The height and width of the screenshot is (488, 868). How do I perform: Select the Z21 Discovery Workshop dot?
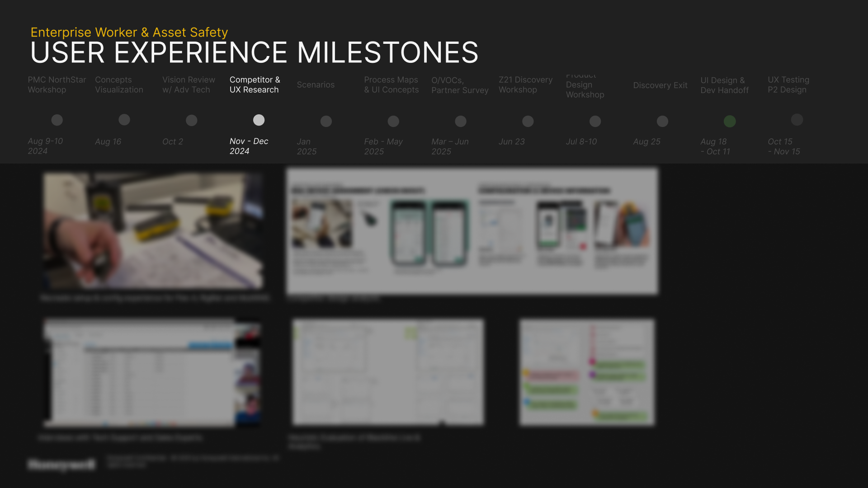pos(528,122)
